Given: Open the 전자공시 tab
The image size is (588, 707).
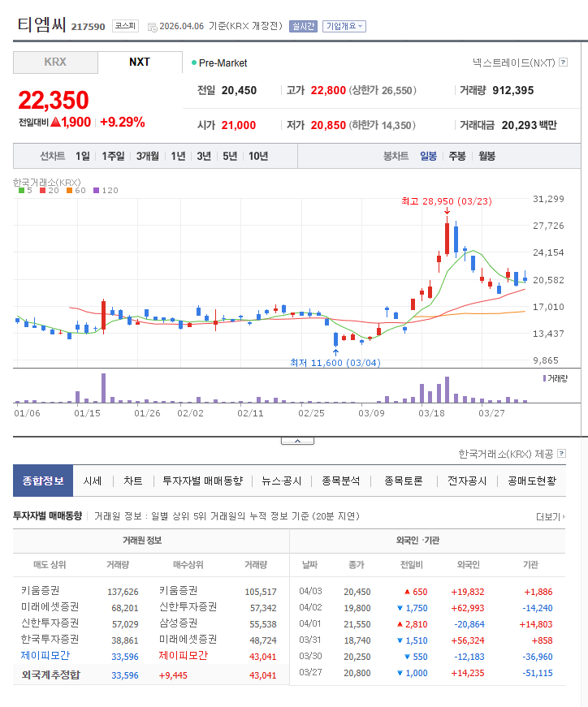Looking at the screenshot, I should pos(467,481).
